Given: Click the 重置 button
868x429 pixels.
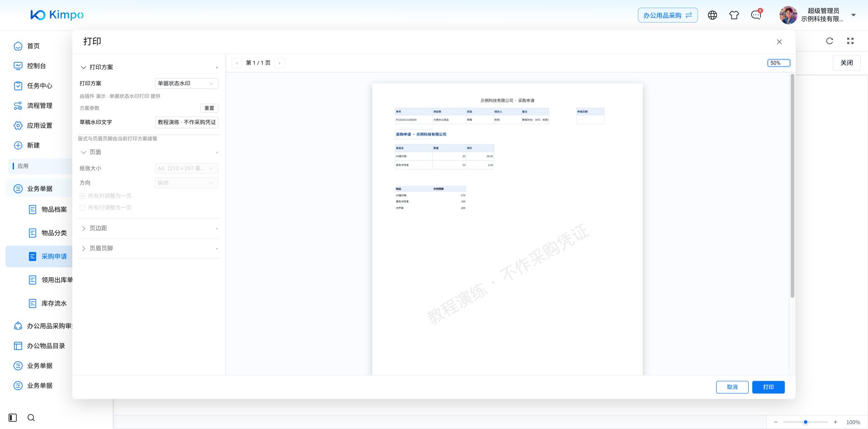Looking at the screenshot, I should [x=209, y=108].
